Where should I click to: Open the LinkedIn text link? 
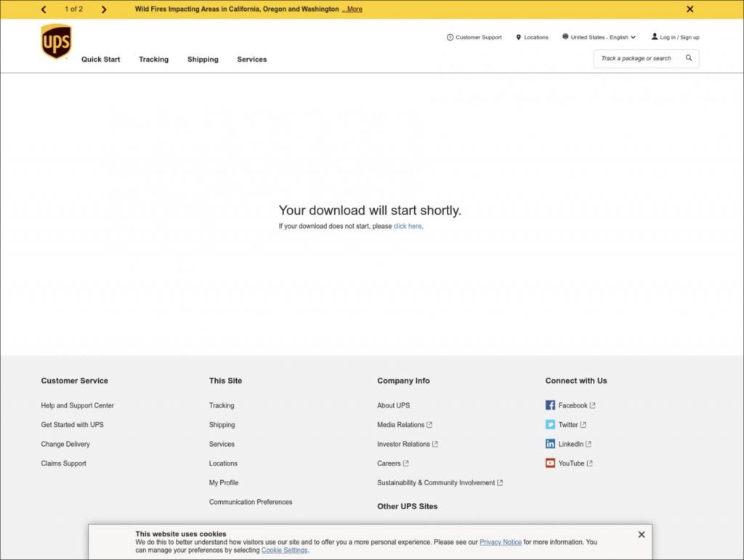click(x=571, y=445)
